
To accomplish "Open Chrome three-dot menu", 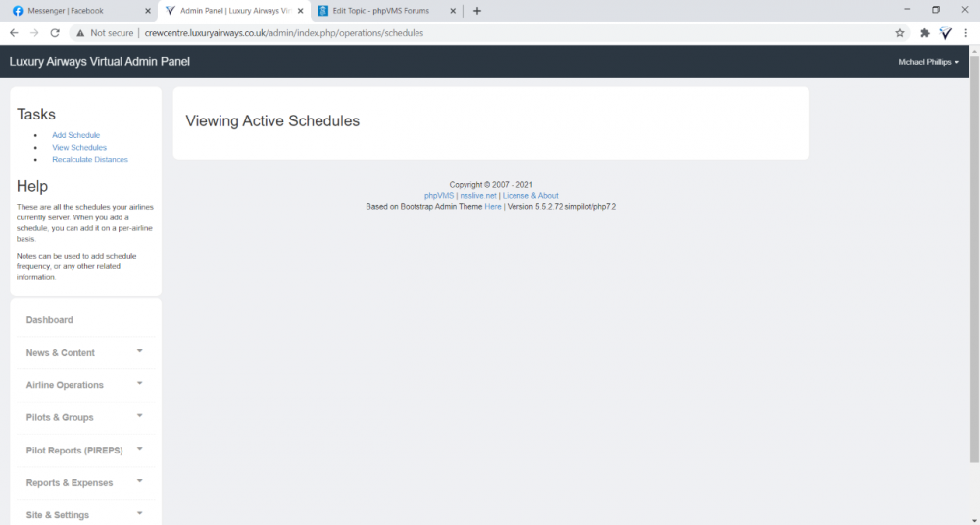I will (966, 32).
